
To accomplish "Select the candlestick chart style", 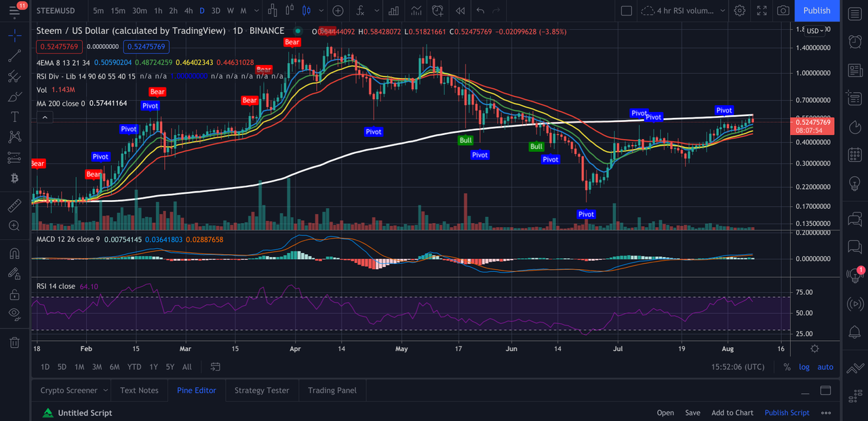I will tap(305, 10).
